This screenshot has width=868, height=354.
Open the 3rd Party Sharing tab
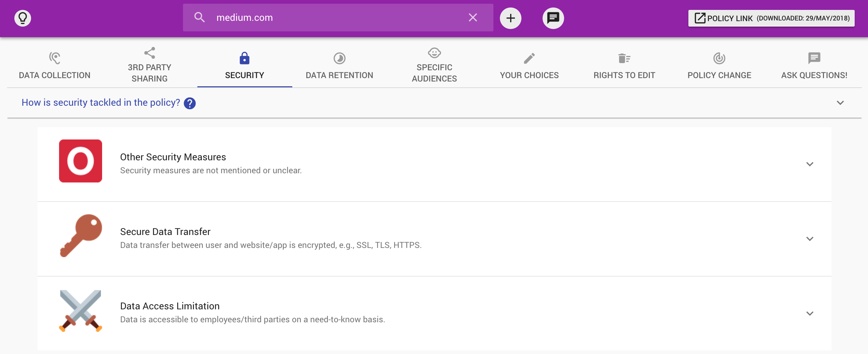coord(150,65)
